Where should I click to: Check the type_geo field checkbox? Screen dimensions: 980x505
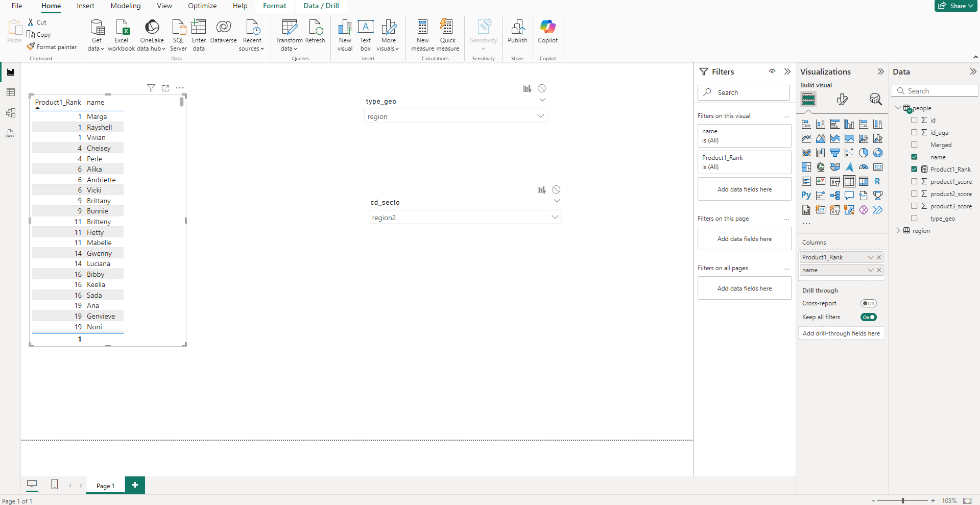click(x=914, y=219)
